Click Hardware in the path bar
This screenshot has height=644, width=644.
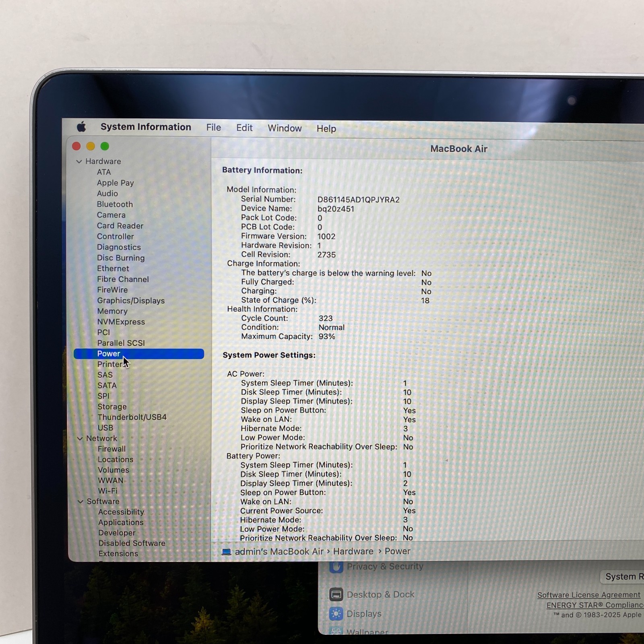tap(353, 551)
